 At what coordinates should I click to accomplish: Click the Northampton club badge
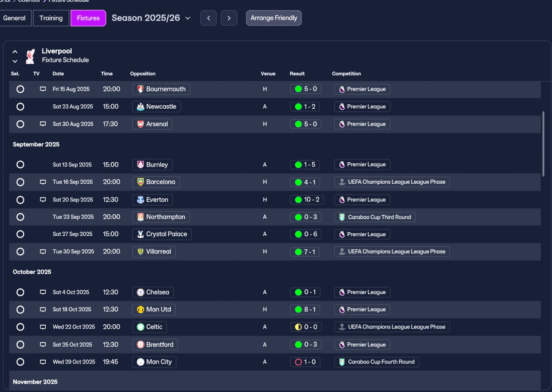click(140, 217)
